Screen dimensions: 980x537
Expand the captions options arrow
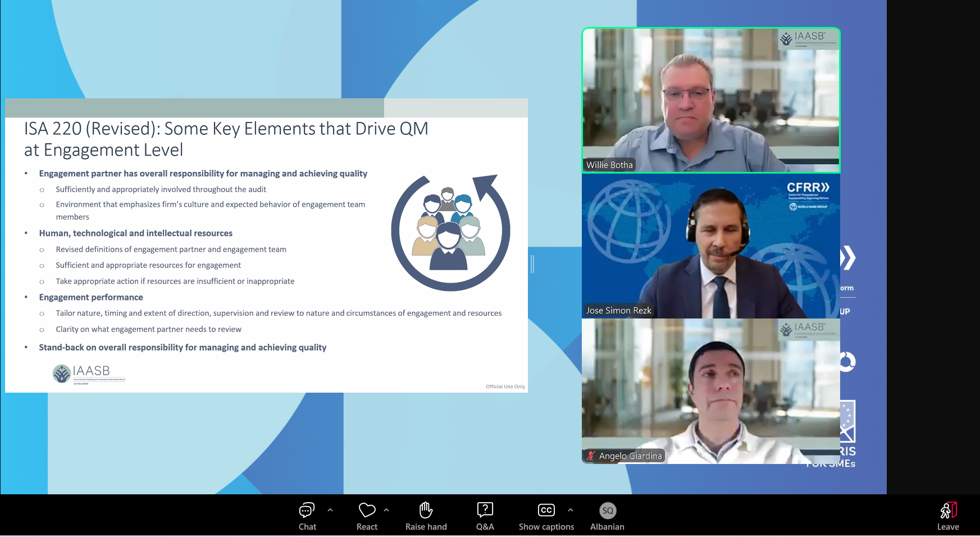coord(571,510)
